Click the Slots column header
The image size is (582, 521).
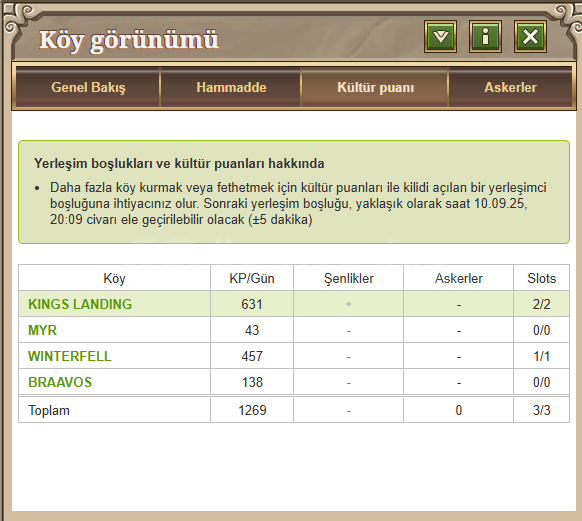point(542,278)
